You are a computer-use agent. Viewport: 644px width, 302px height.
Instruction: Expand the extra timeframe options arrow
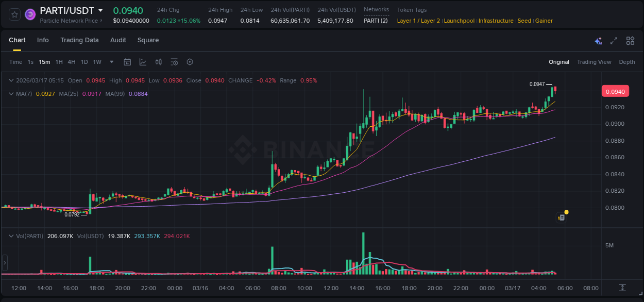[111, 62]
